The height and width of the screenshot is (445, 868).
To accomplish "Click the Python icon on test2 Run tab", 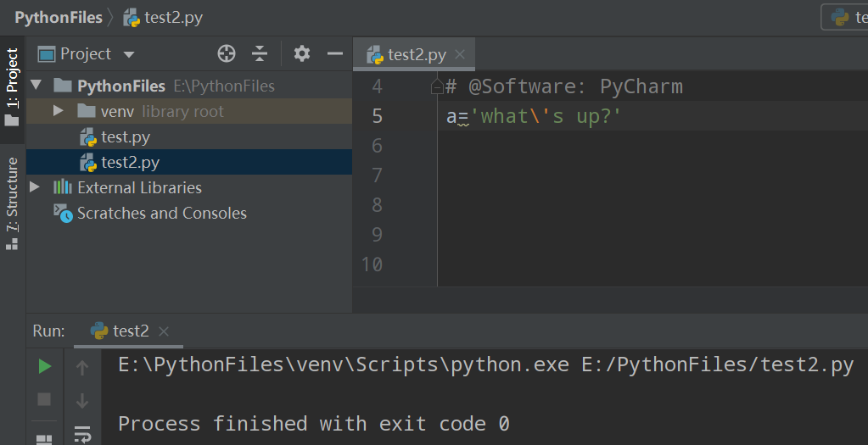I will tap(99, 331).
